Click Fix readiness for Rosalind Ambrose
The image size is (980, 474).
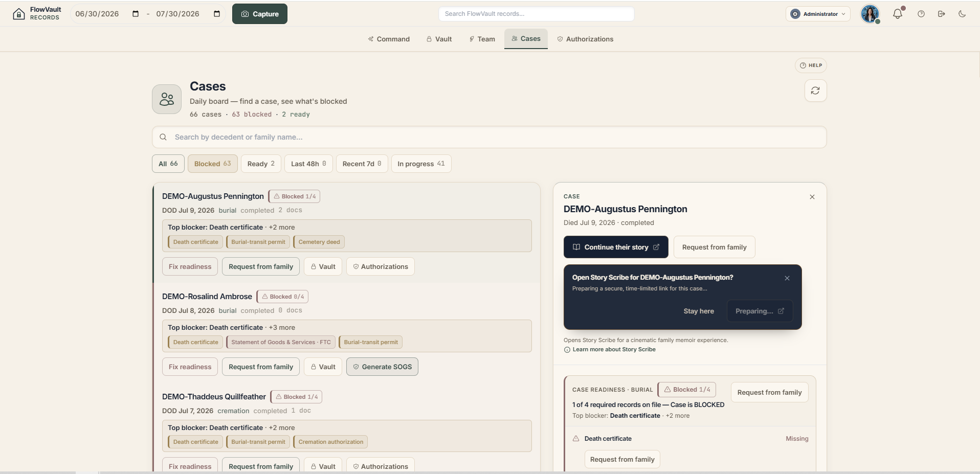click(x=190, y=367)
